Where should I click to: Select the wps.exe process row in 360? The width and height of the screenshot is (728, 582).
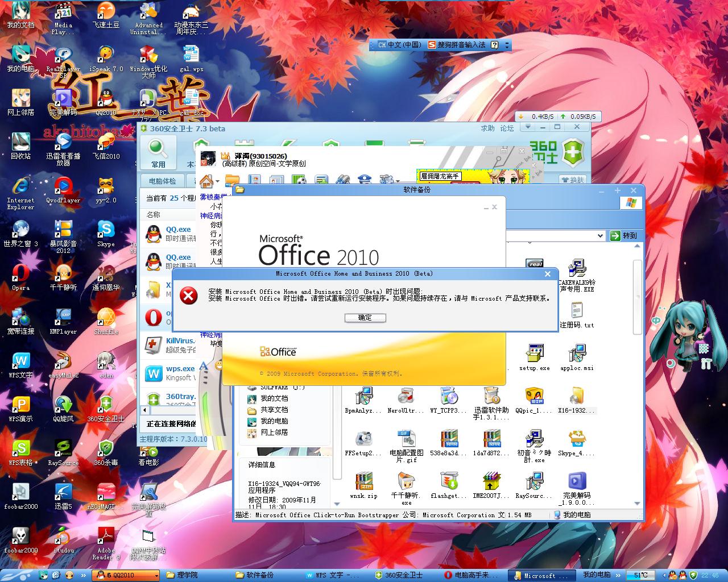click(167, 373)
